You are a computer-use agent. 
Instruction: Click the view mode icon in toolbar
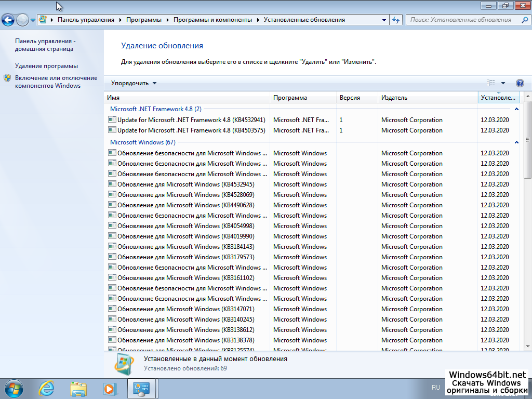point(491,83)
